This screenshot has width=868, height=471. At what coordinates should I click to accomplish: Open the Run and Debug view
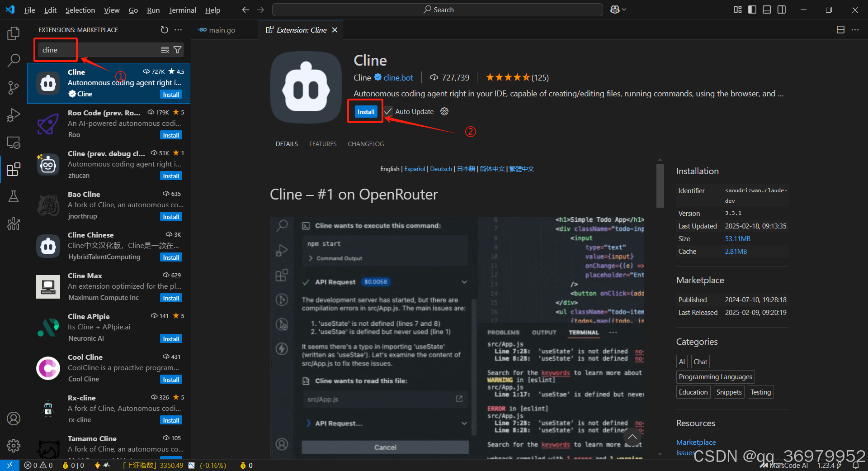pyautogui.click(x=14, y=115)
